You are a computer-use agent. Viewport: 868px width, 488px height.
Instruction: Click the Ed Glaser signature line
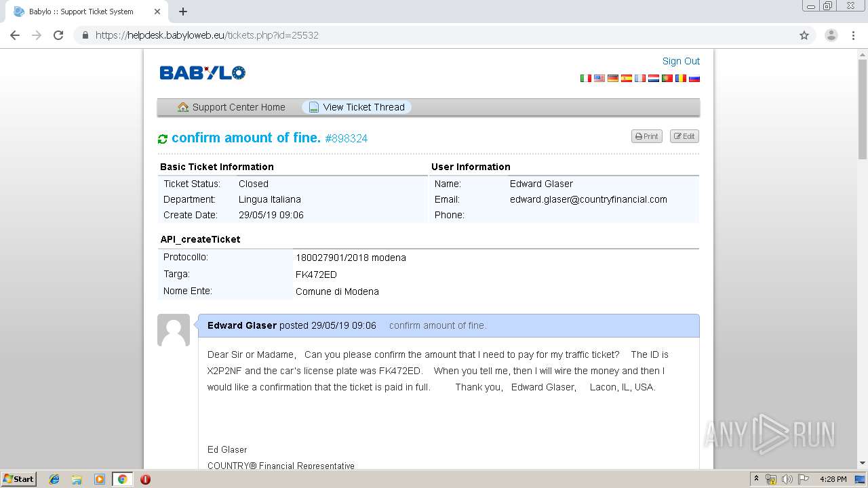[x=227, y=449]
